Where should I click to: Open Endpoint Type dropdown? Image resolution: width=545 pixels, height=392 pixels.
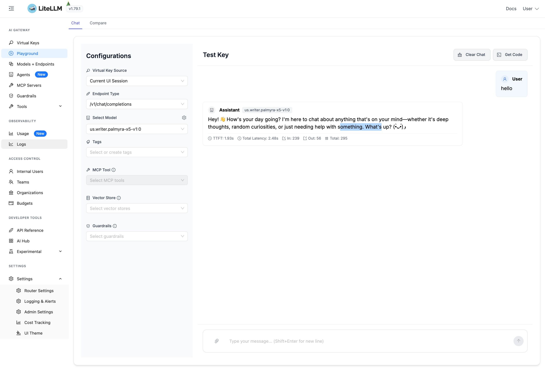coord(137,104)
